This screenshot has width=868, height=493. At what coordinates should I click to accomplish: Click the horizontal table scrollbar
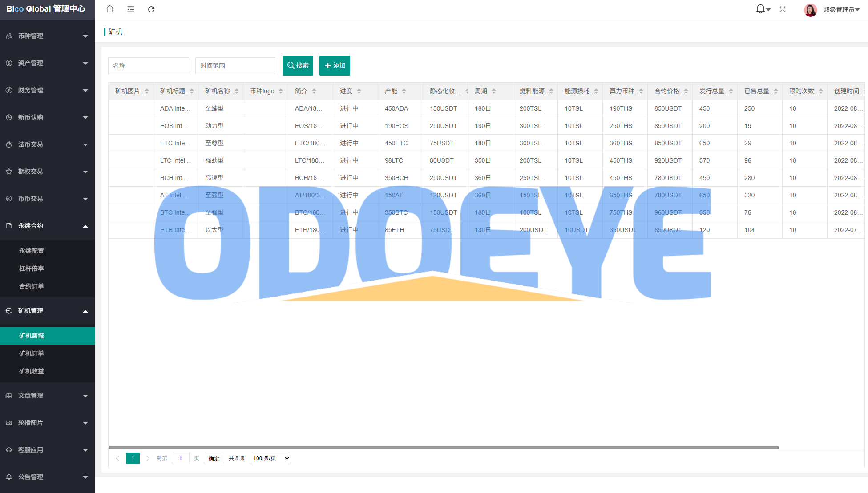(x=443, y=447)
